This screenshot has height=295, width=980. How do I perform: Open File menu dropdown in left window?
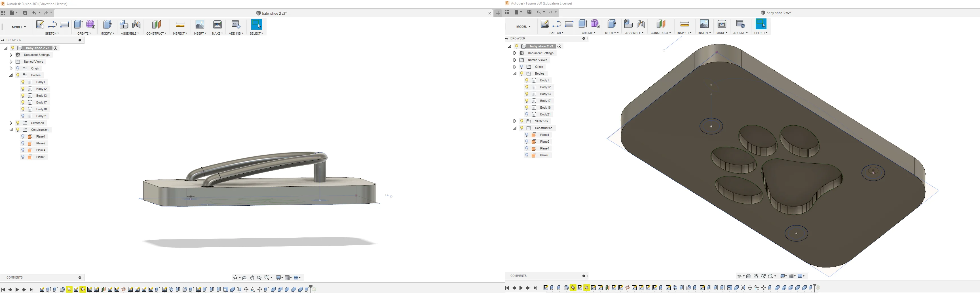pyautogui.click(x=14, y=13)
